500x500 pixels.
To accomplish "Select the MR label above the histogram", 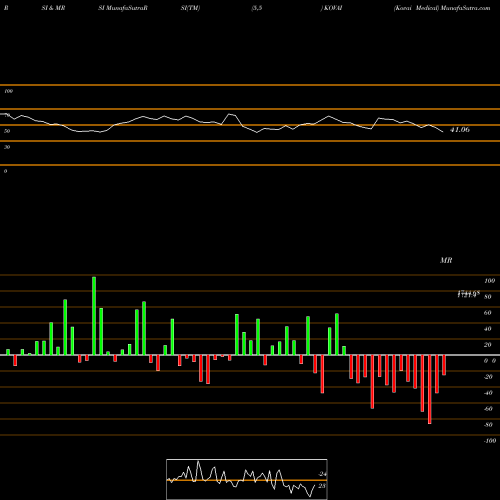I will (446, 260).
